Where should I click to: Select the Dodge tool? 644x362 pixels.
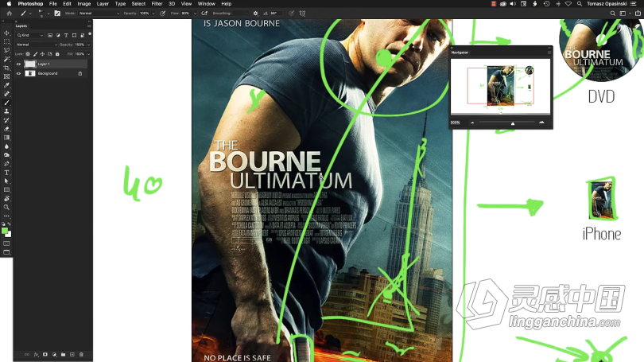6,155
